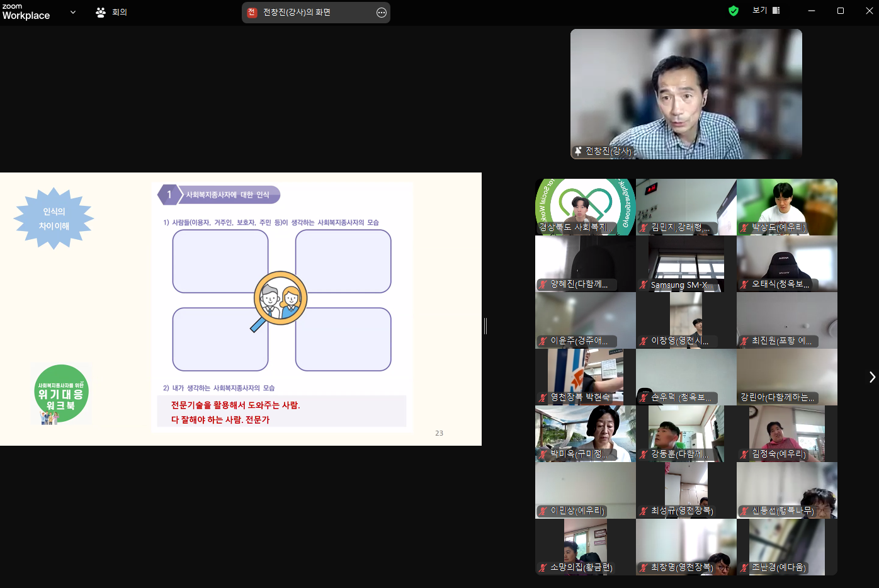The height and width of the screenshot is (588, 879).
Task: Click the divider handle between share and gallery
Action: [x=485, y=326]
